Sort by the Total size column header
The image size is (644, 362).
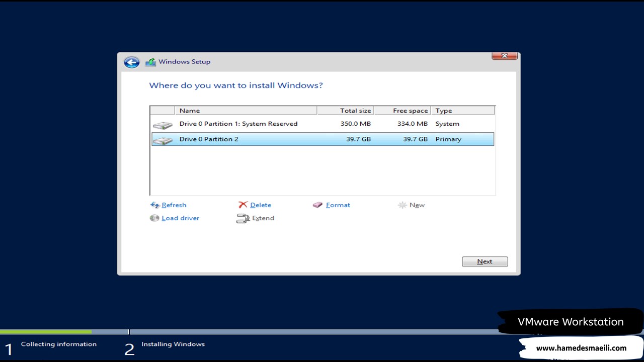[x=346, y=111]
